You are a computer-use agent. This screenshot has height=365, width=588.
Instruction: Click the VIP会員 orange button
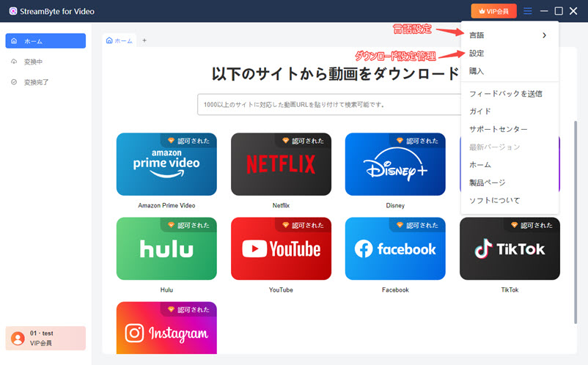point(494,11)
